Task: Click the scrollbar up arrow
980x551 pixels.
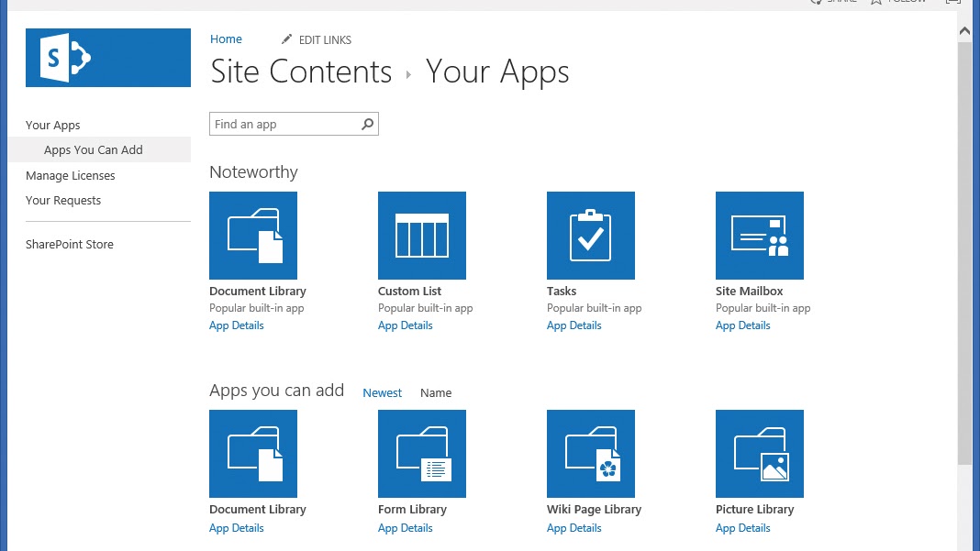Action: pyautogui.click(x=965, y=30)
